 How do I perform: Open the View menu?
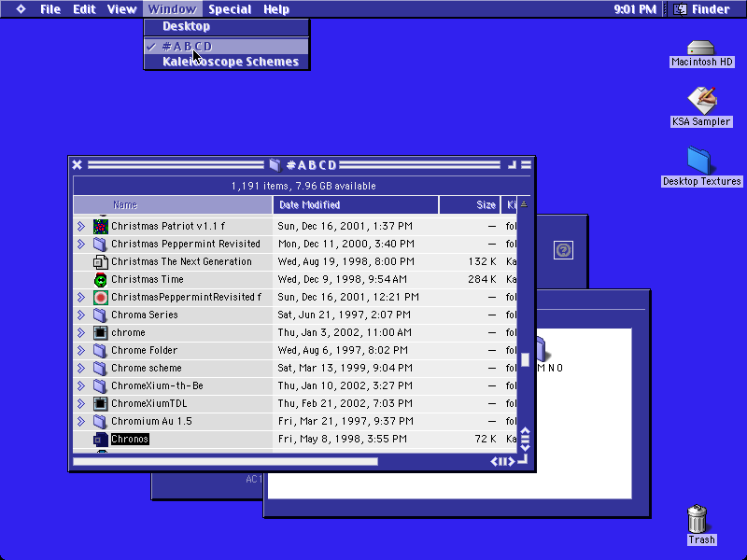tap(121, 9)
